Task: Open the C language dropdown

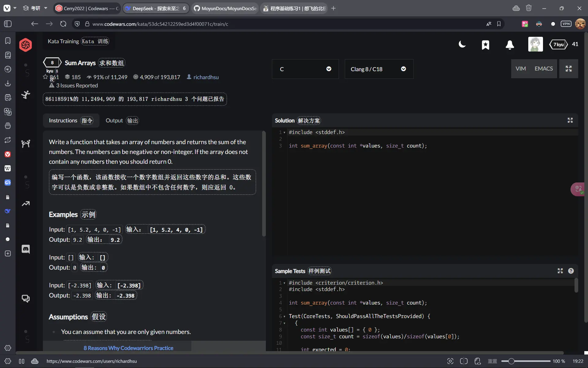Action: [305, 69]
